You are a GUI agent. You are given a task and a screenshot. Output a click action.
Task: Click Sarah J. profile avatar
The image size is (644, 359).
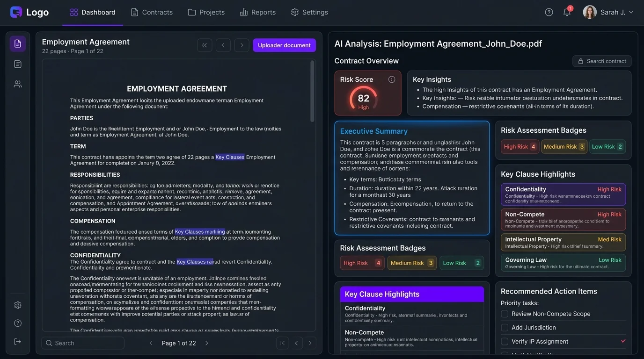pyautogui.click(x=590, y=12)
